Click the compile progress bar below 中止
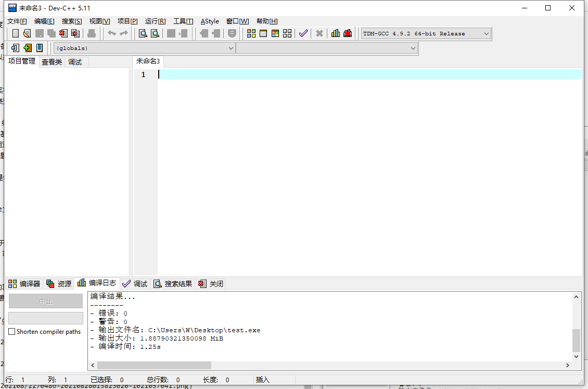Screen dimensions: 588x389 [x=46, y=318]
